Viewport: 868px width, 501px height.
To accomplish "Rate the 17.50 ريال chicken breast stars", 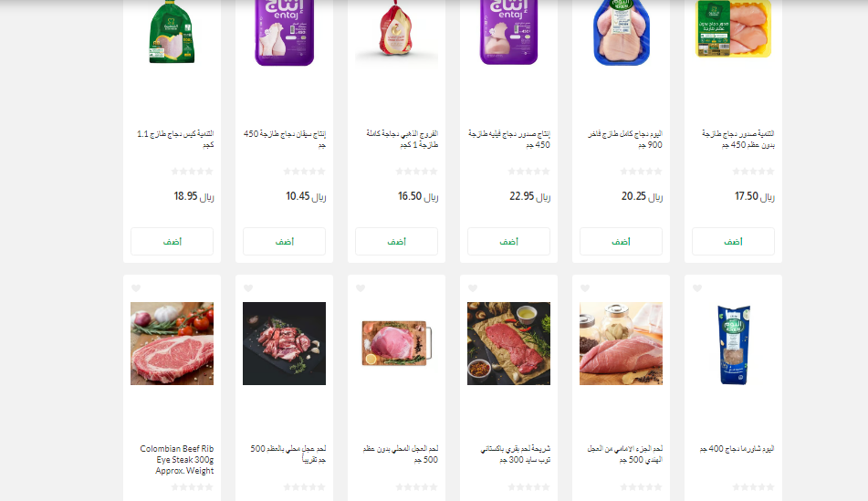I will tap(753, 172).
